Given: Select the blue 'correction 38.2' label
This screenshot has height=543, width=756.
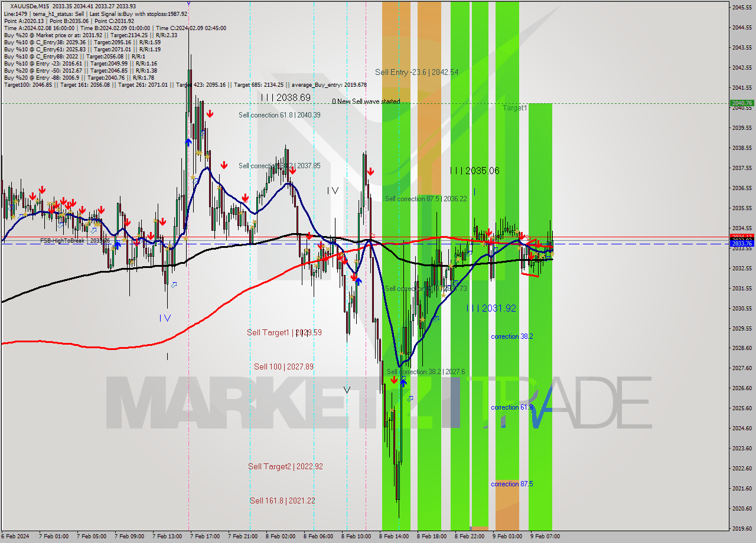Looking at the screenshot, I should click(512, 336).
